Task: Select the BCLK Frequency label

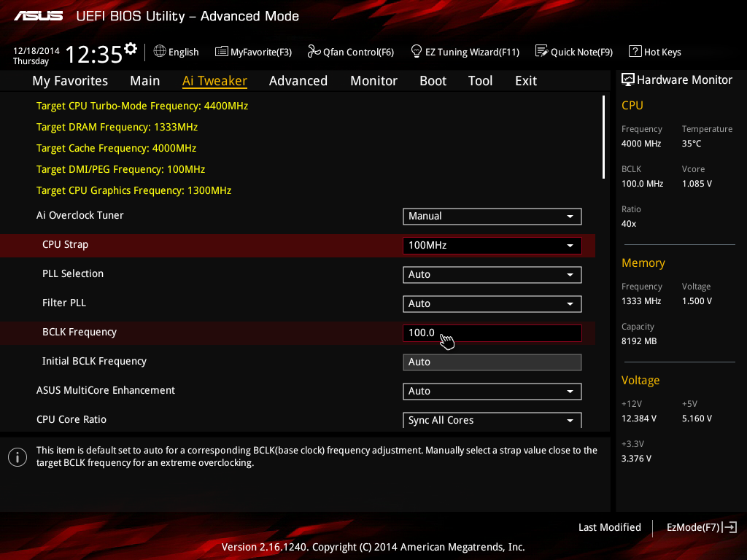Action: [x=79, y=332]
